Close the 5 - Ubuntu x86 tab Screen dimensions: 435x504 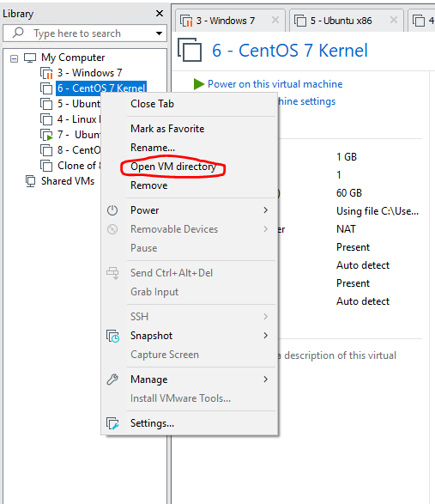[394, 20]
